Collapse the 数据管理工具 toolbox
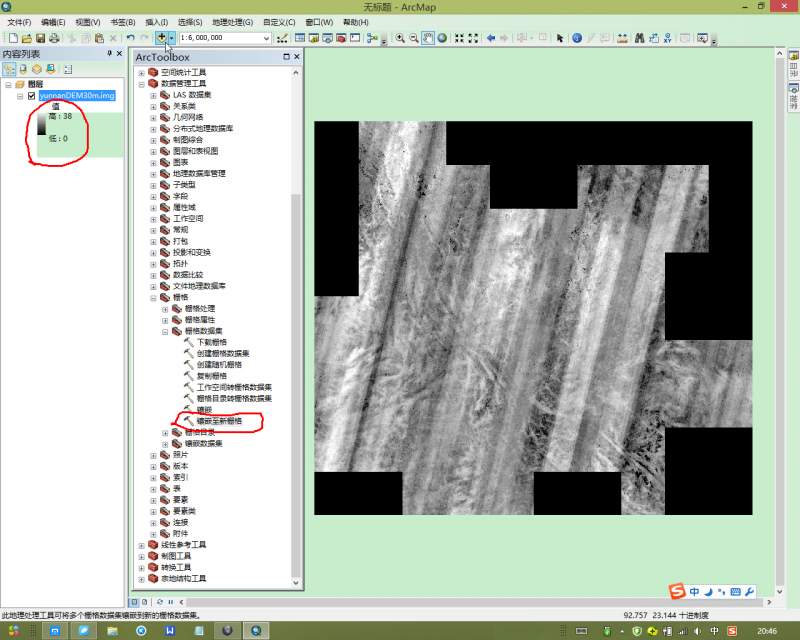The width and height of the screenshot is (800, 640). pos(141,84)
